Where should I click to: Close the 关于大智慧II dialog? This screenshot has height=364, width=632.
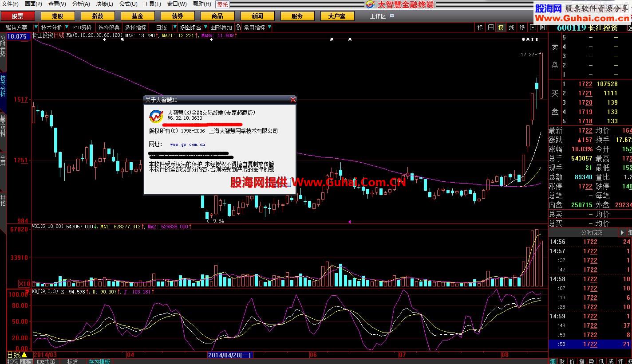coord(292,99)
